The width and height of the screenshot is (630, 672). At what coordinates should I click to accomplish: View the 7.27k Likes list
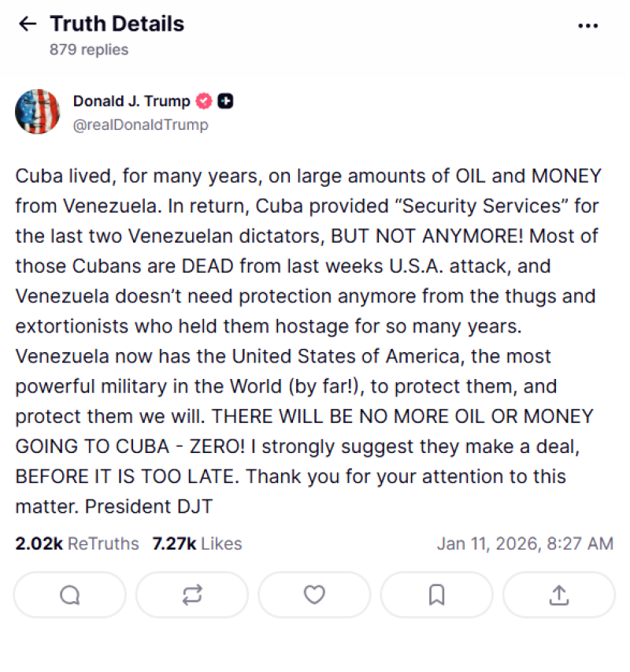click(197, 544)
